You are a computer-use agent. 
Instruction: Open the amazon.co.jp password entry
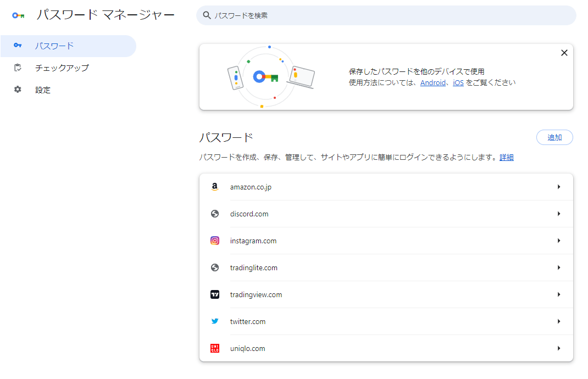click(x=386, y=187)
